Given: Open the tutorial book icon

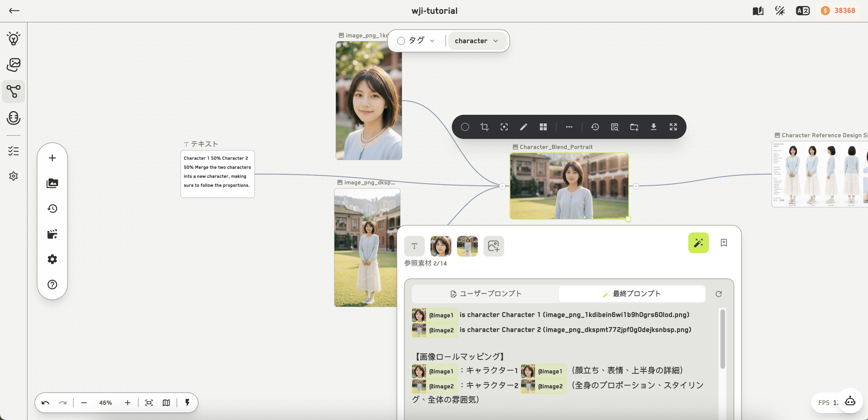Looking at the screenshot, I should 758,11.
